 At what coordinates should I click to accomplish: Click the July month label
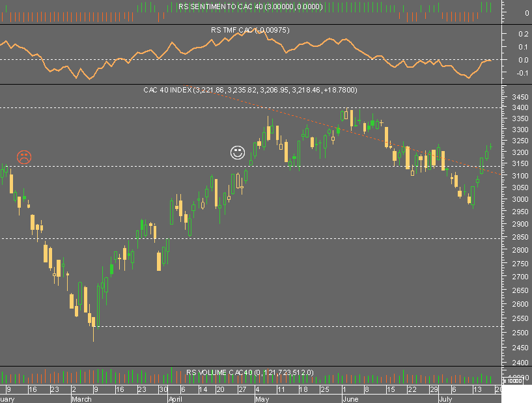(x=445, y=399)
